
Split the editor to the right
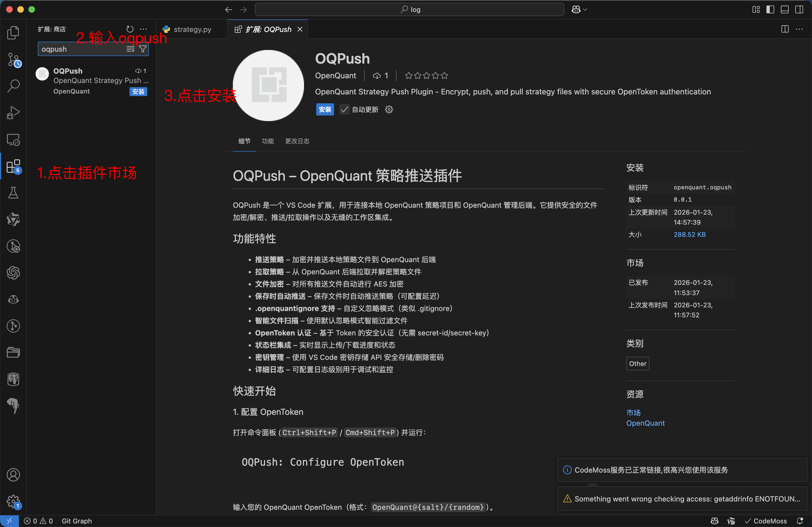(784, 29)
